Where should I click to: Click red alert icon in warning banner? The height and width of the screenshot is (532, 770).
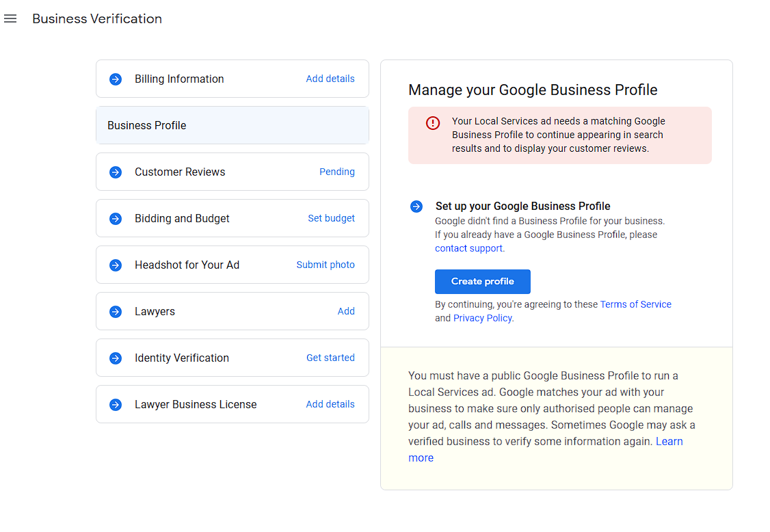coord(433,123)
